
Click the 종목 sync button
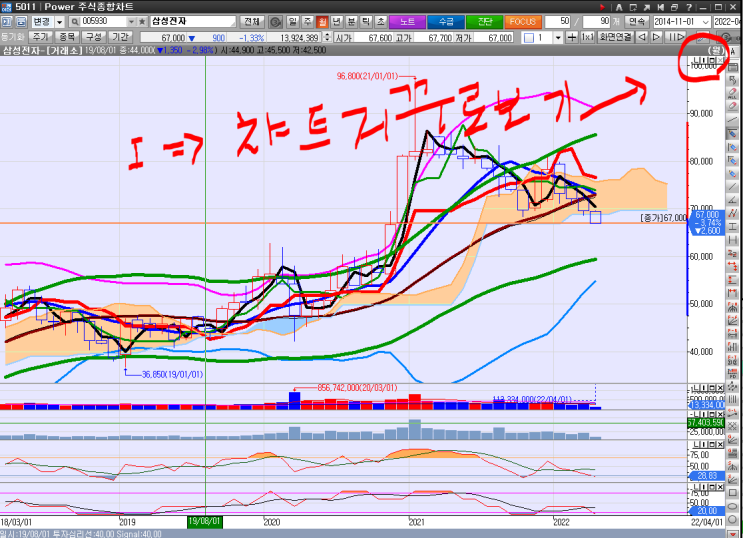pyautogui.click(x=67, y=37)
